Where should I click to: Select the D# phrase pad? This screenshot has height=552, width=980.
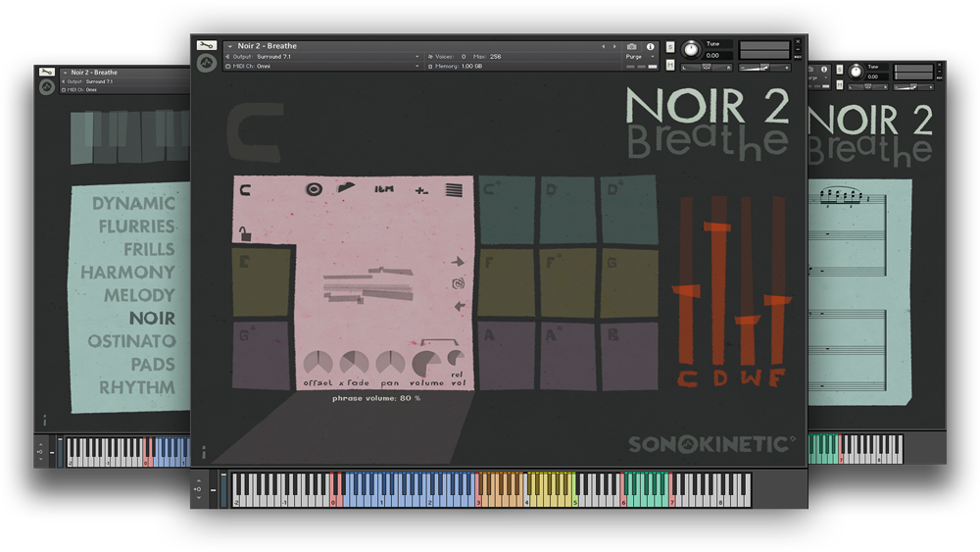pos(629,210)
